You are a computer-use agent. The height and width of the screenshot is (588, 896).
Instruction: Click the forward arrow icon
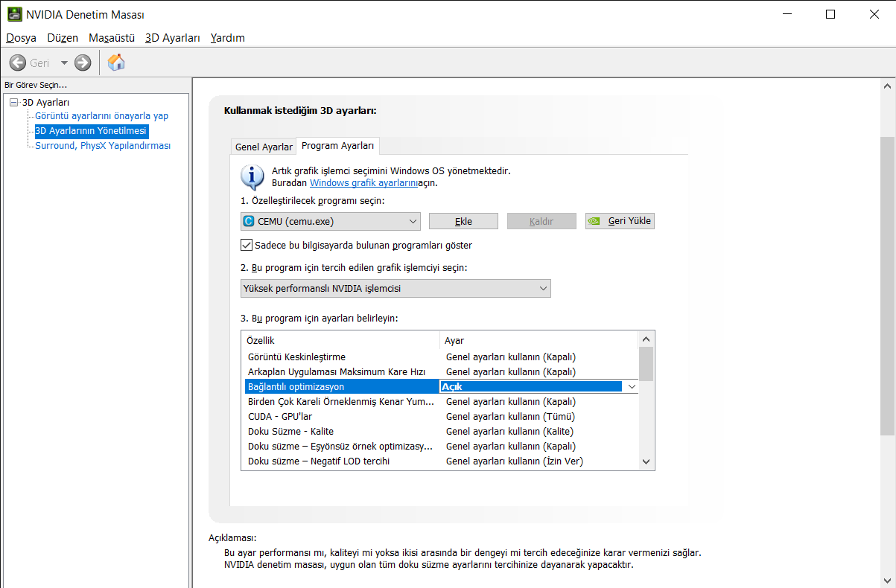pos(83,63)
